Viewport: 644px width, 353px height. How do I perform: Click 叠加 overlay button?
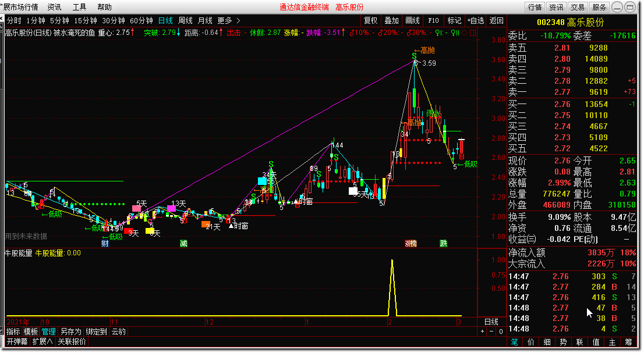(x=391, y=20)
